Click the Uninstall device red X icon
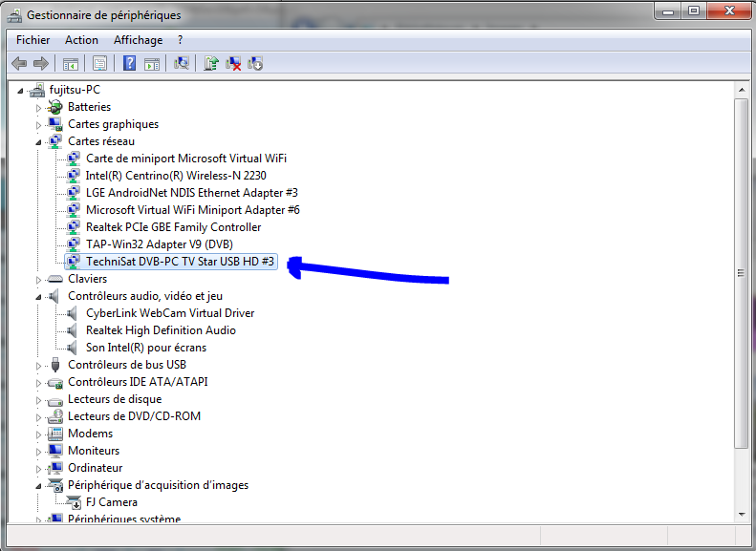The image size is (756, 551). coord(233,64)
